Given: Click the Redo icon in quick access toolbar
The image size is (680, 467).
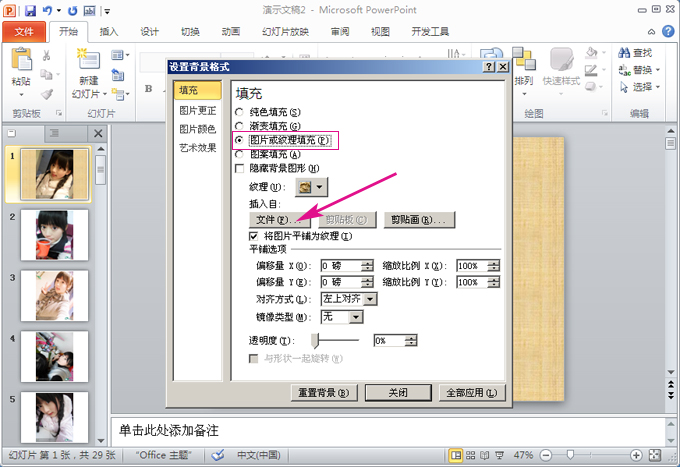Looking at the screenshot, I should coord(73,11).
